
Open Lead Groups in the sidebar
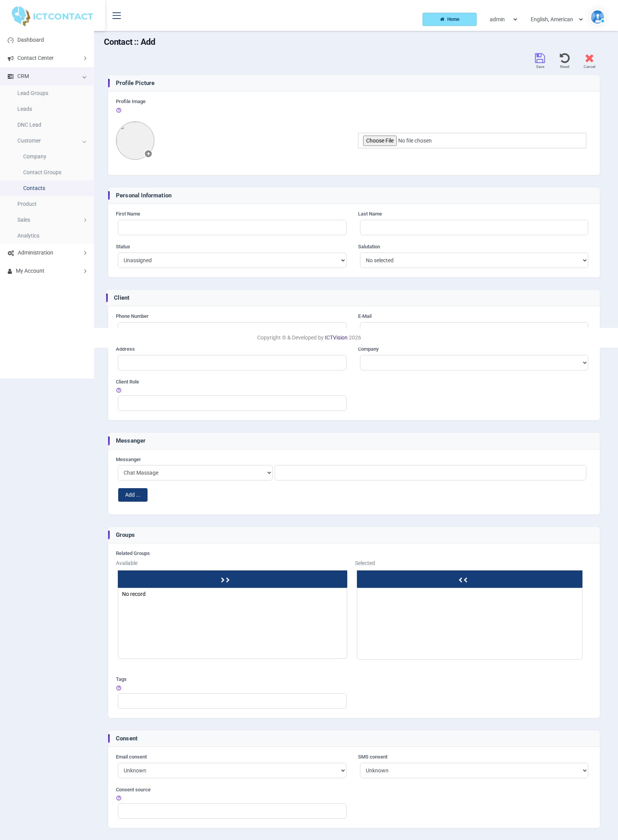pyautogui.click(x=33, y=93)
